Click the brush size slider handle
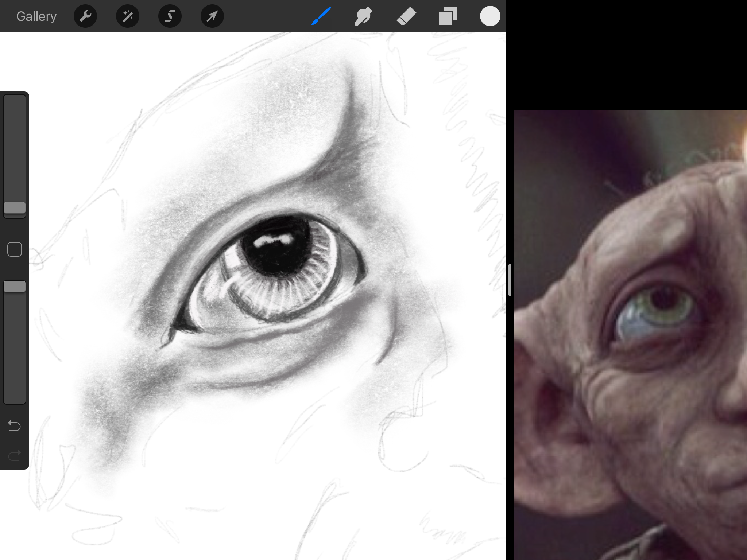Viewport: 747px width, 560px height. click(x=15, y=208)
